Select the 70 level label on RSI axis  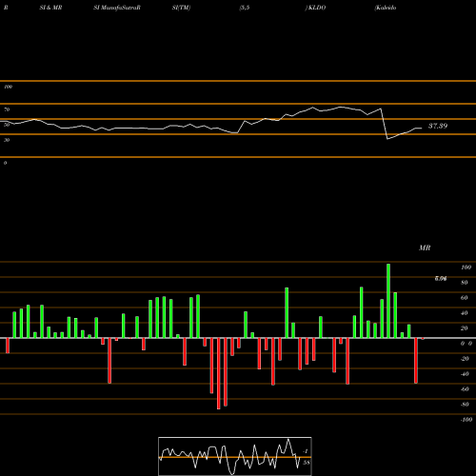(7, 109)
